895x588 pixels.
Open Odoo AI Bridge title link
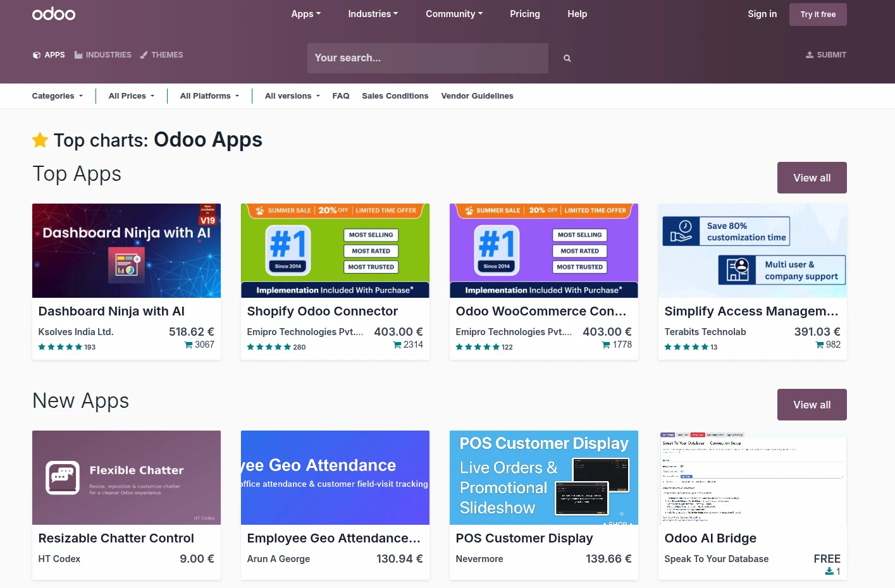pos(710,538)
